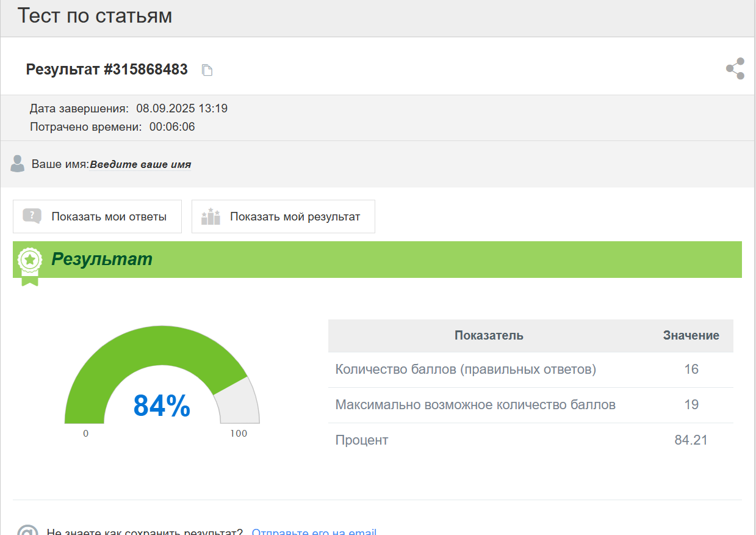Click the 84% value inside the gauge
This screenshot has width=756, height=535.
(162, 406)
